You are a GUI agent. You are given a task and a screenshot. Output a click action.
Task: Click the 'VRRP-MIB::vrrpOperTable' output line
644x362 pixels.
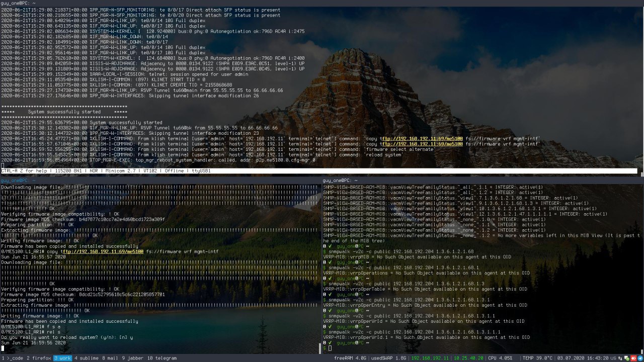[425, 289]
